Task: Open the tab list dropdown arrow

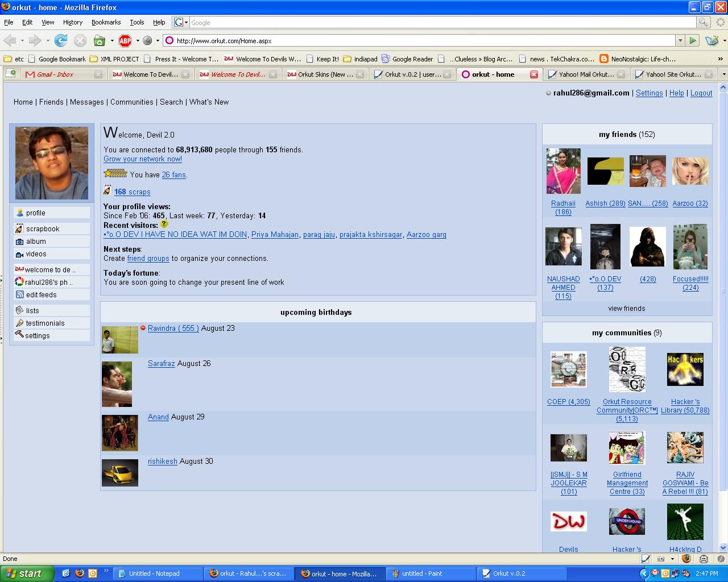Action: 723,74
